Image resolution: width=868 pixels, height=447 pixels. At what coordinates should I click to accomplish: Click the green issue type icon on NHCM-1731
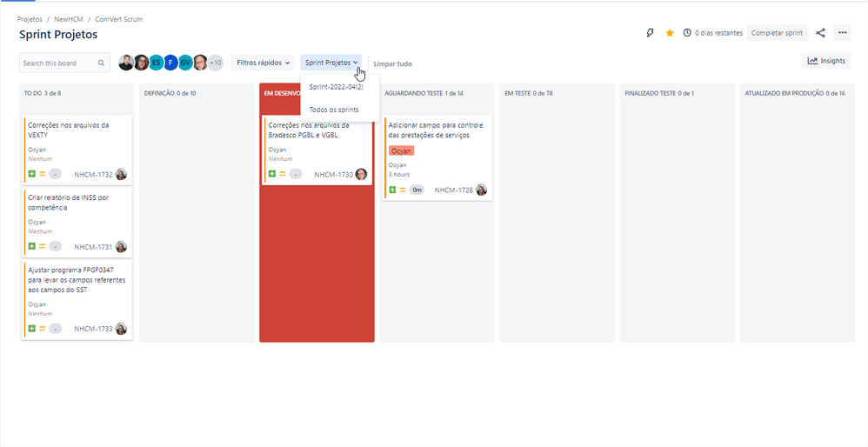coord(32,246)
